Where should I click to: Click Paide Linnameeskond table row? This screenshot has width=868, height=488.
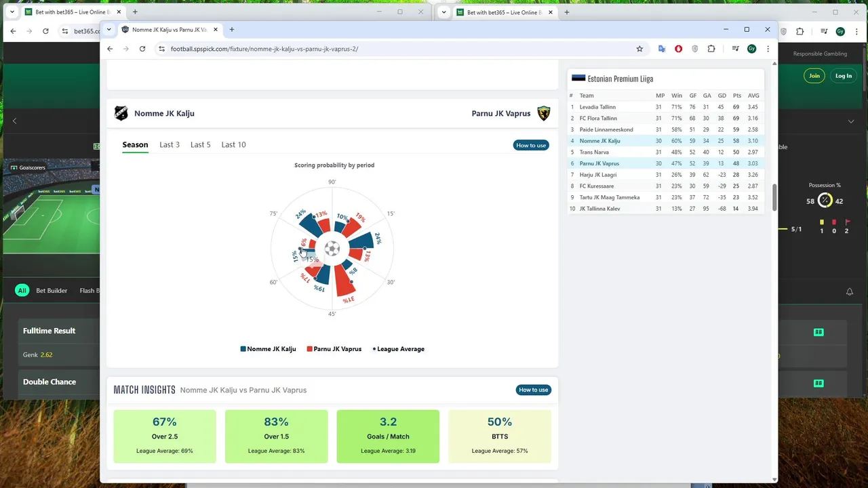(665, 129)
